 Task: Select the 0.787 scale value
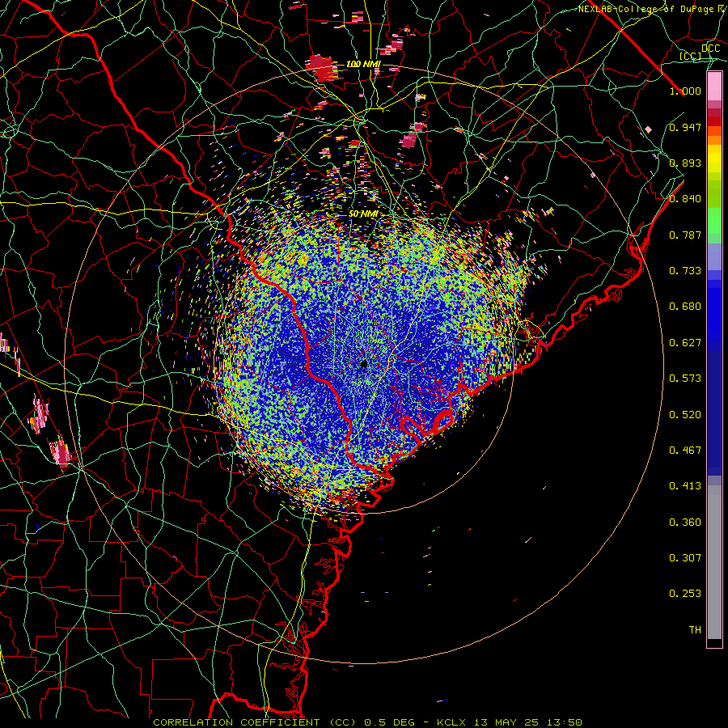(685, 235)
